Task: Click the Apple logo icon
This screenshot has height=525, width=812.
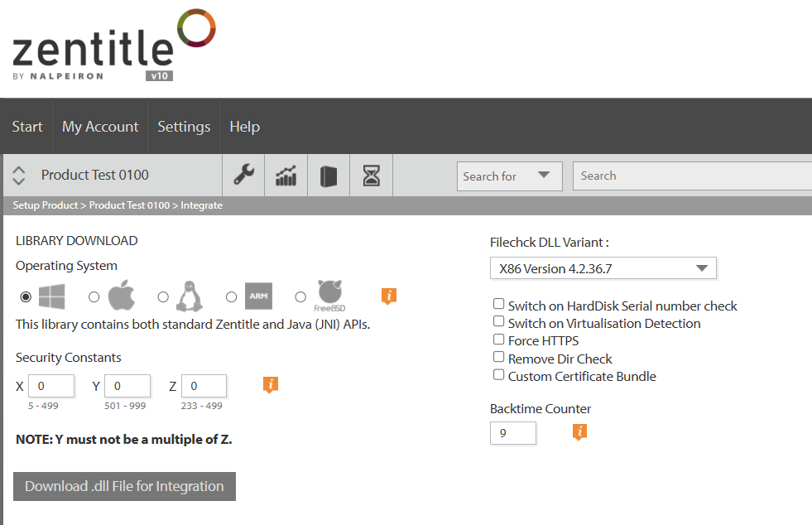Action: [x=122, y=296]
